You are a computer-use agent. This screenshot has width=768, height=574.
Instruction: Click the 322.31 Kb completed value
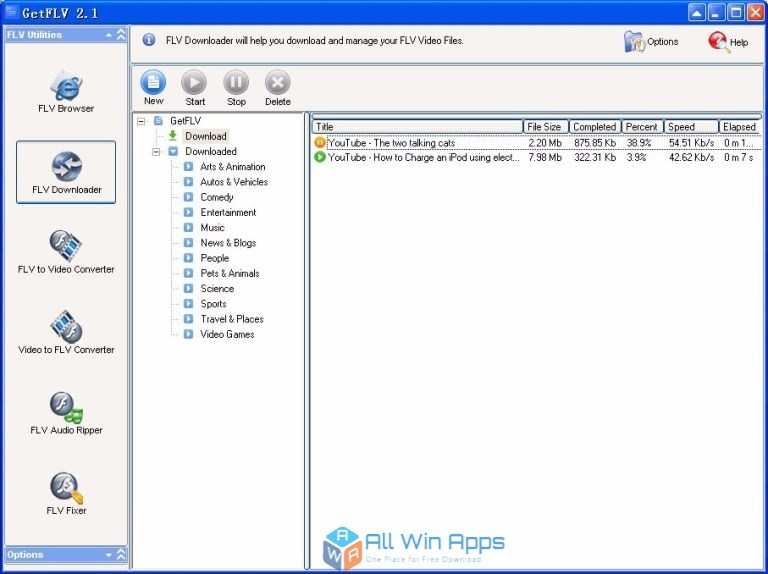(x=595, y=157)
